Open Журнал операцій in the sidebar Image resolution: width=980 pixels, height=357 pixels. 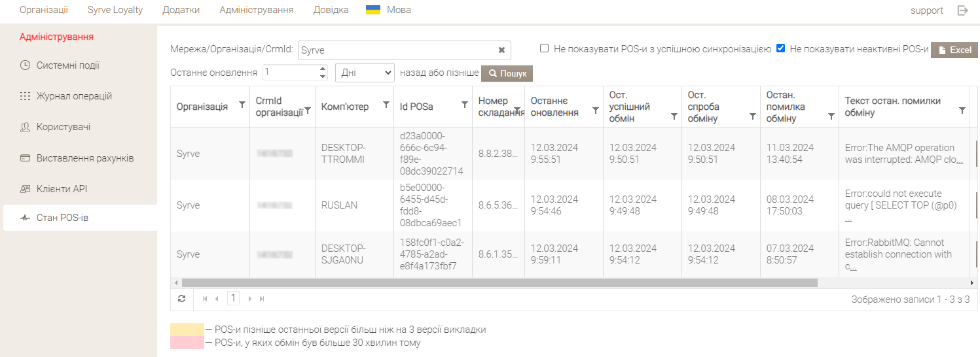pyautogui.click(x=74, y=96)
